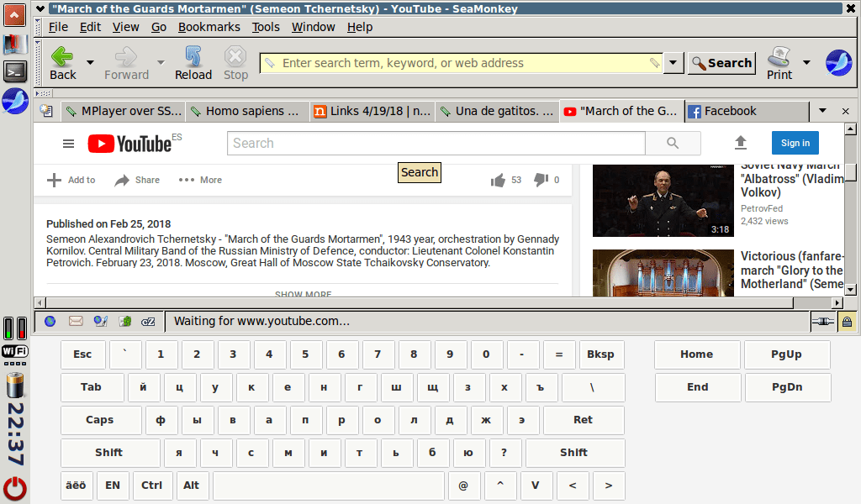
Task: Open window menu arrow in title bar
Action: (x=40, y=8)
